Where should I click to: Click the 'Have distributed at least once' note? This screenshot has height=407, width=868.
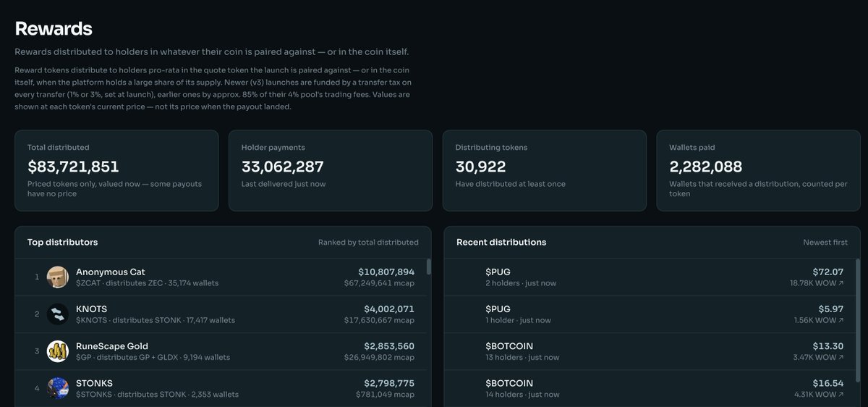pos(511,184)
